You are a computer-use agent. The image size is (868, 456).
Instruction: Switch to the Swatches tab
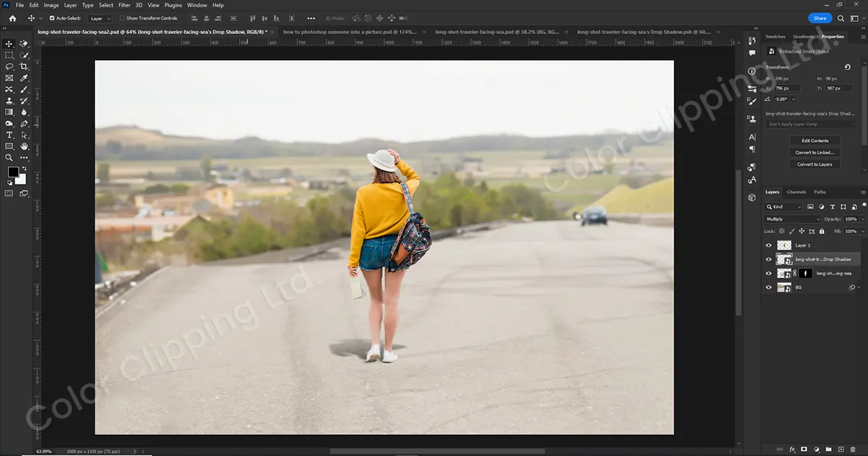[775, 36]
